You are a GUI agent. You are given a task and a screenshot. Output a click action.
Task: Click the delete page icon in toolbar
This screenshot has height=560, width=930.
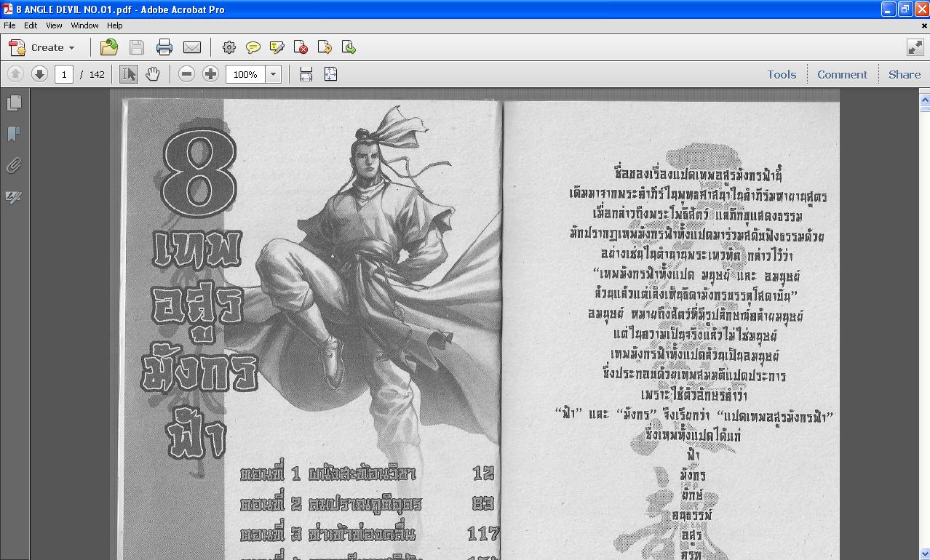301,48
